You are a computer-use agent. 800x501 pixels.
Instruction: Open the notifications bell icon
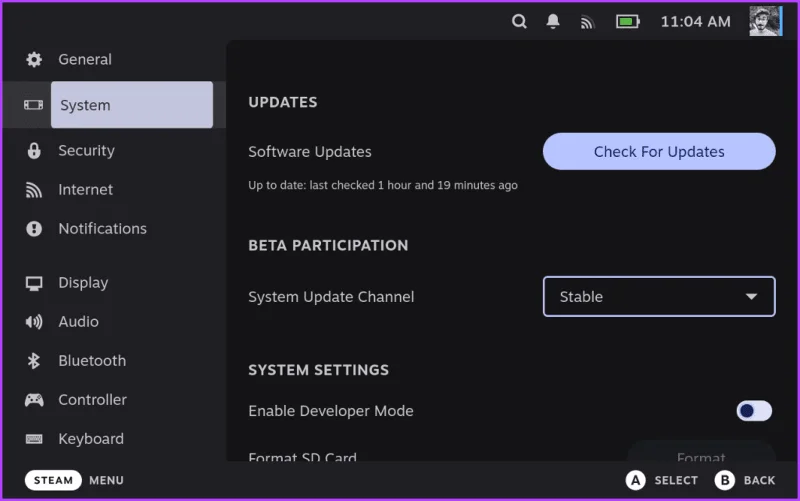pos(553,21)
